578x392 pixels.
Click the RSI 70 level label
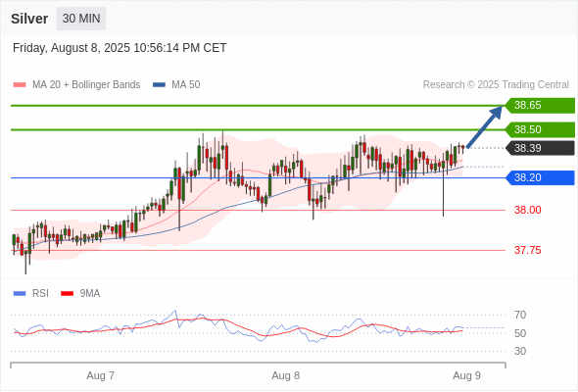click(x=520, y=315)
